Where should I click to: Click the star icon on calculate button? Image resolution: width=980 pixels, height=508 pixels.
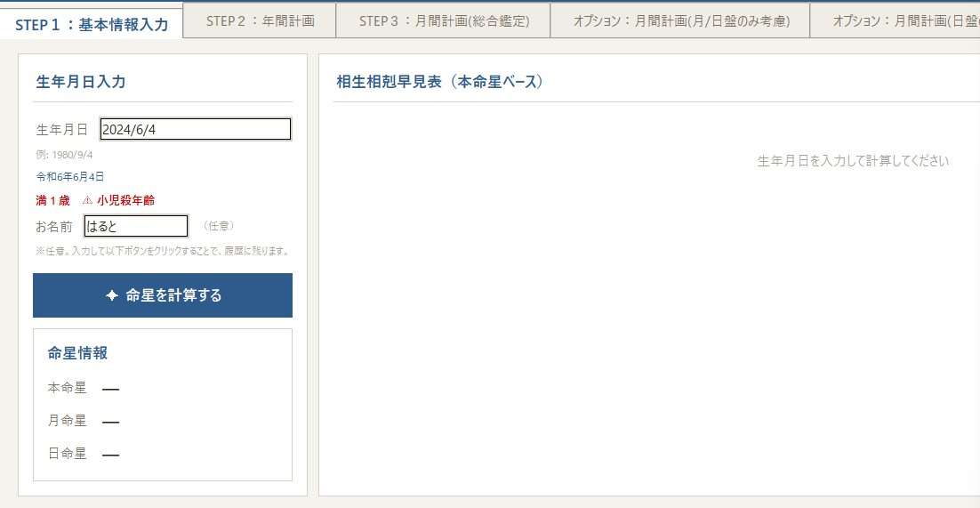(112, 295)
